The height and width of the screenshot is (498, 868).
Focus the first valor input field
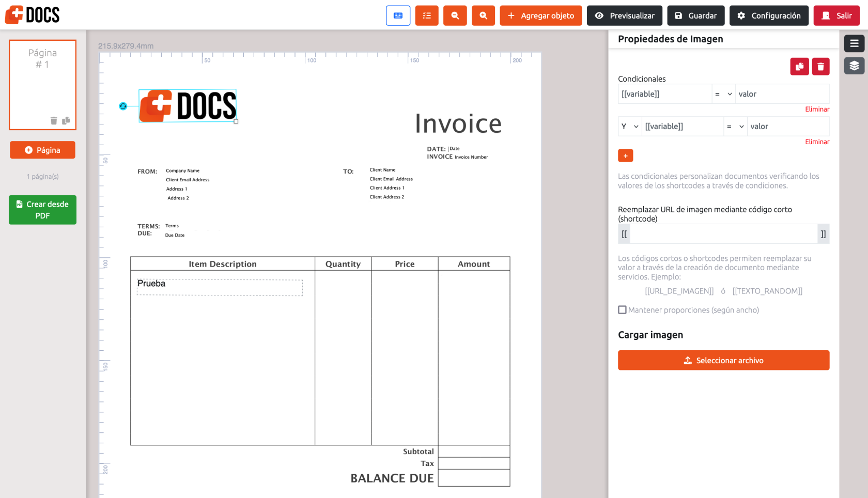(x=782, y=94)
